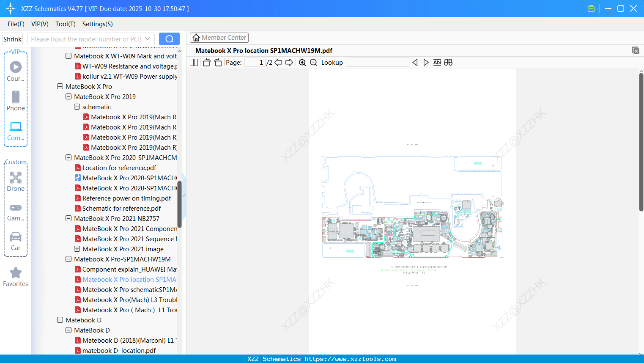Toggle the Abi whole-word match option
644x363 pixels.
pos(437,63)
